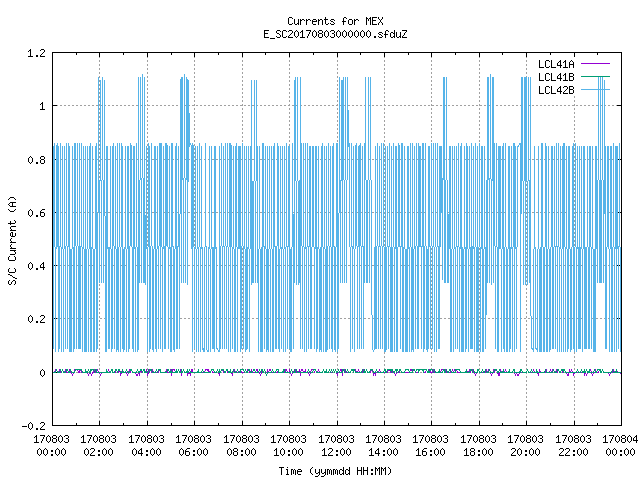
Task: Click the x-axis tick 170803 10:00
Action: click(x=288, y=446)
